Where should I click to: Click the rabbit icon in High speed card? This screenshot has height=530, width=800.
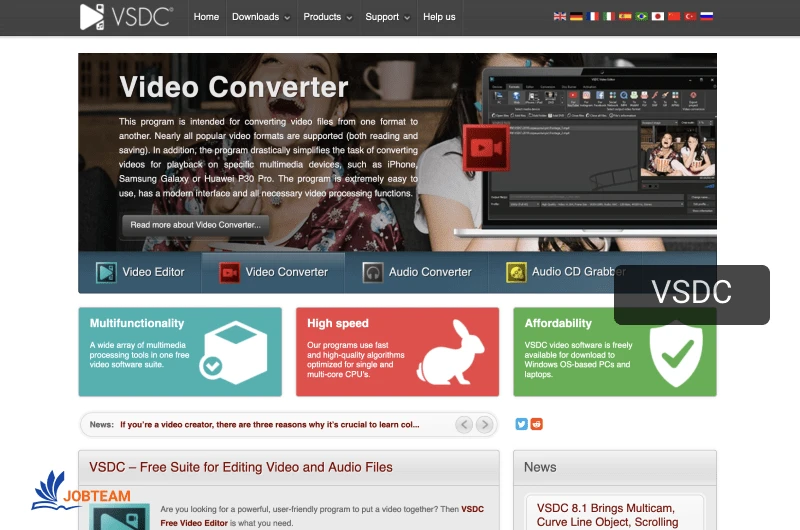[451, 352]
